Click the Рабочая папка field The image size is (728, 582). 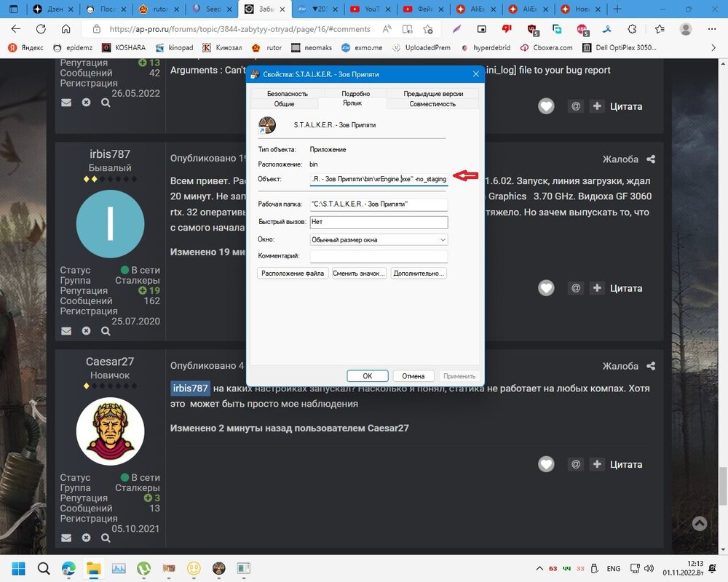coord(379,204)
